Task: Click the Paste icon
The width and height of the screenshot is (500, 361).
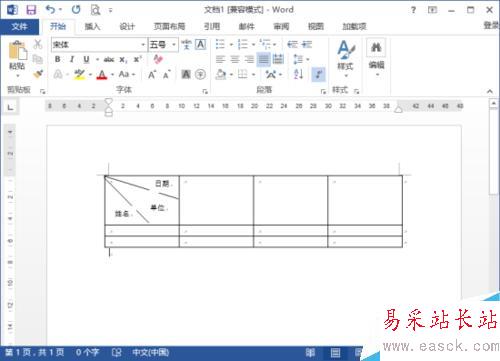Action: tap(17, 51)
